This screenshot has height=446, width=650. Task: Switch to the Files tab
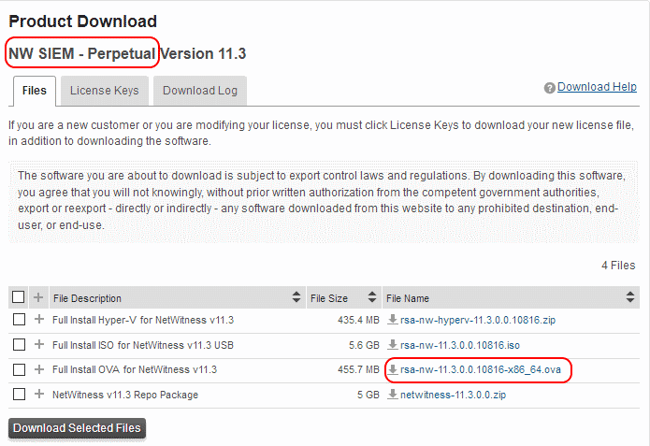coord(34,91)
